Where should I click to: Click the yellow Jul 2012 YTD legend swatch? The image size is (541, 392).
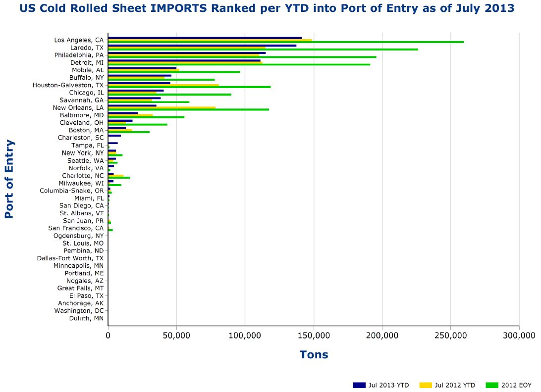[426, 385]
